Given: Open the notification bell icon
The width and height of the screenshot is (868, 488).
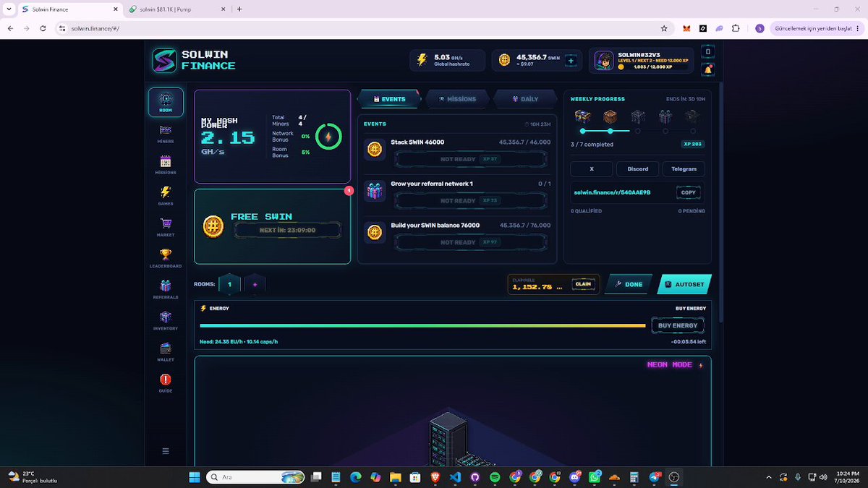Looking at the screenshot, I should 708,69.
